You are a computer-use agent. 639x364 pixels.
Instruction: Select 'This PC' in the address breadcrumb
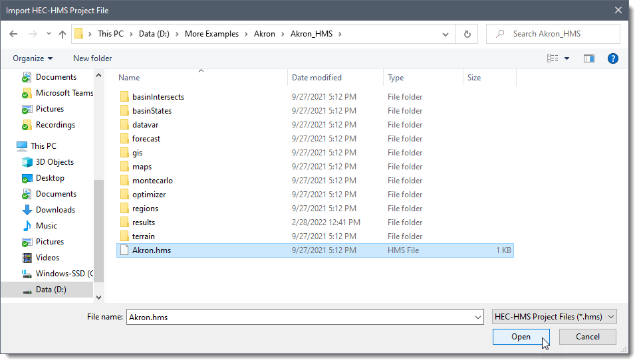pos(110,34)
